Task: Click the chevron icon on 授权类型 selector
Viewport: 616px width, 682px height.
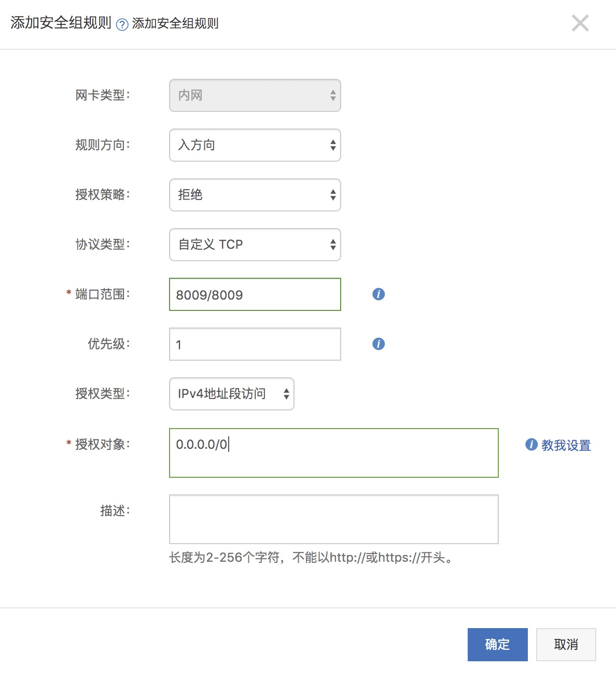Action: tap(286, 394)
